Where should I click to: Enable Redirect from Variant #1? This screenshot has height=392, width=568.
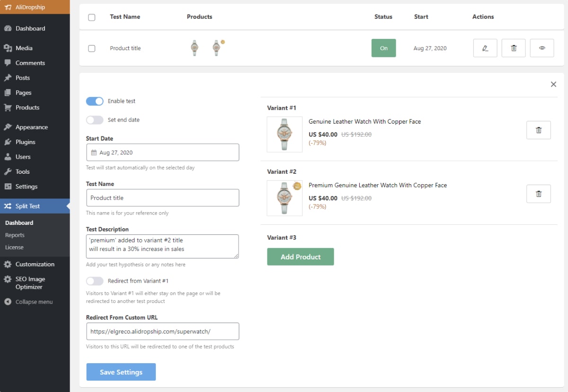click(95, 281)
